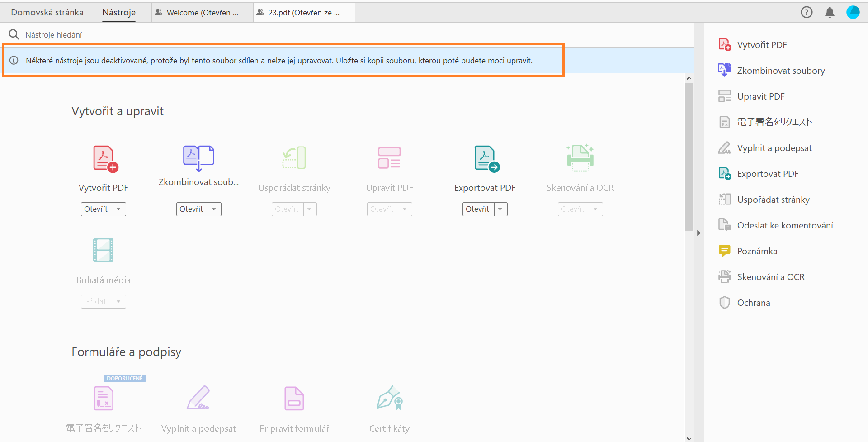Expand the dropdown arrow under Skenování a OCR

click(x=596, y=209)
